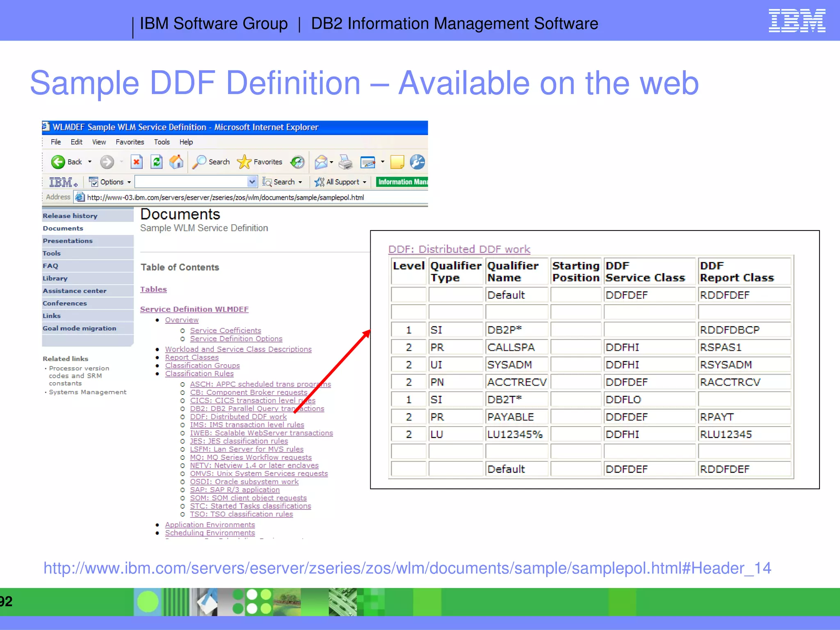Open the Systems Management related link
840x630 pixels.
[88, 392]
